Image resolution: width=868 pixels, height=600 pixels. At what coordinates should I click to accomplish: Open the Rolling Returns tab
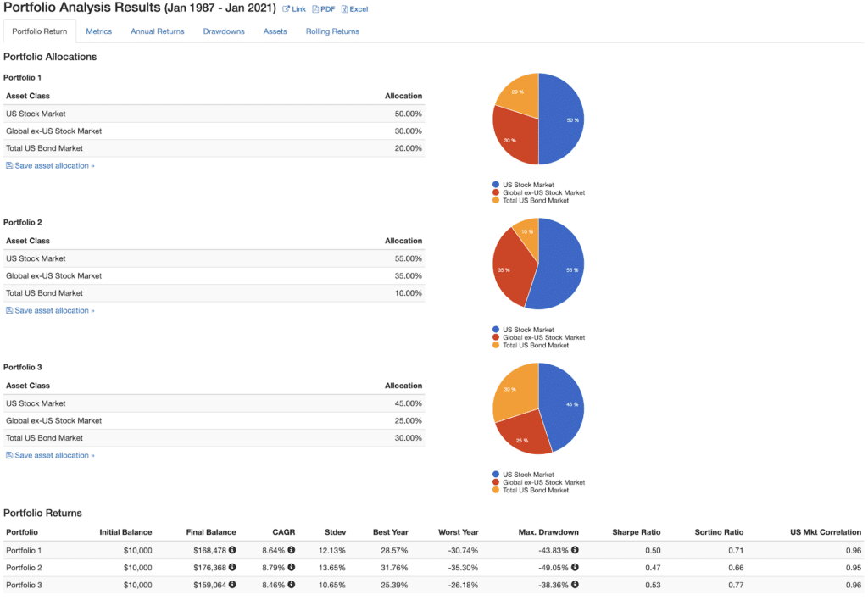click(332, 31)
